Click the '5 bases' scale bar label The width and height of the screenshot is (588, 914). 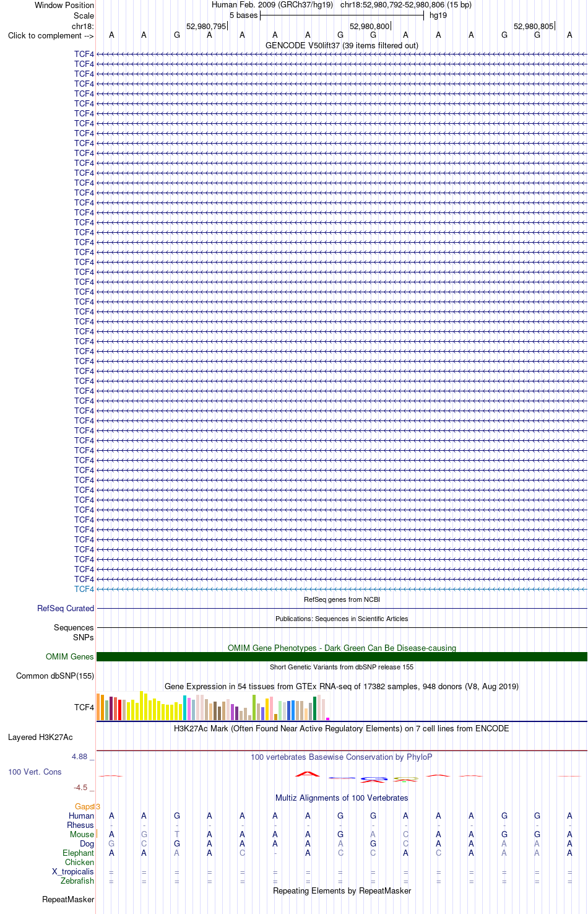click(x=243, y=15)
